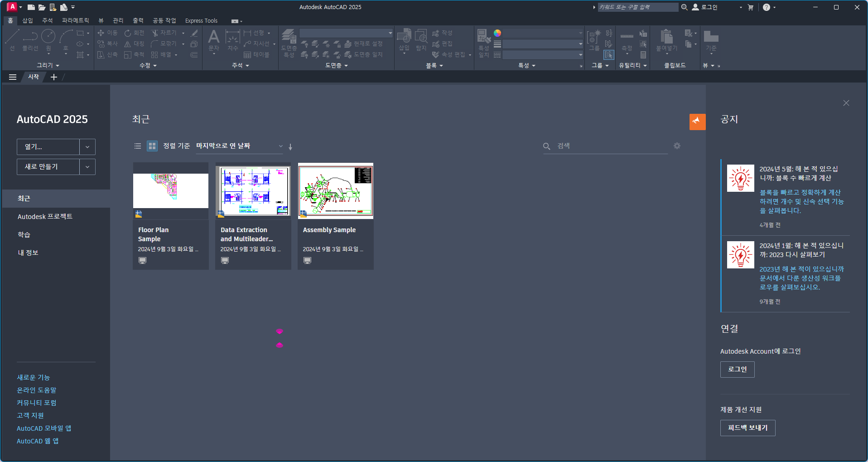868x462 pixels.
Task: Select the Arc (호) tool
Action: 66,40
